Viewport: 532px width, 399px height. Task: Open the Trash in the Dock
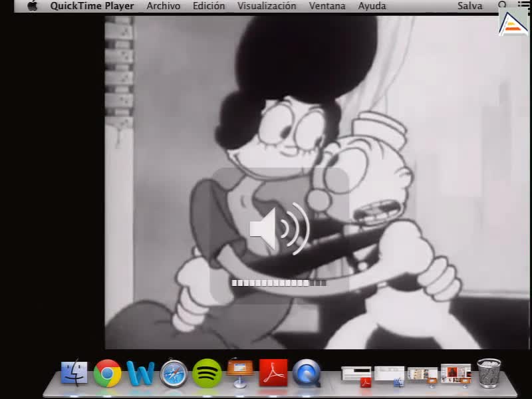click(x=489, y=372)
